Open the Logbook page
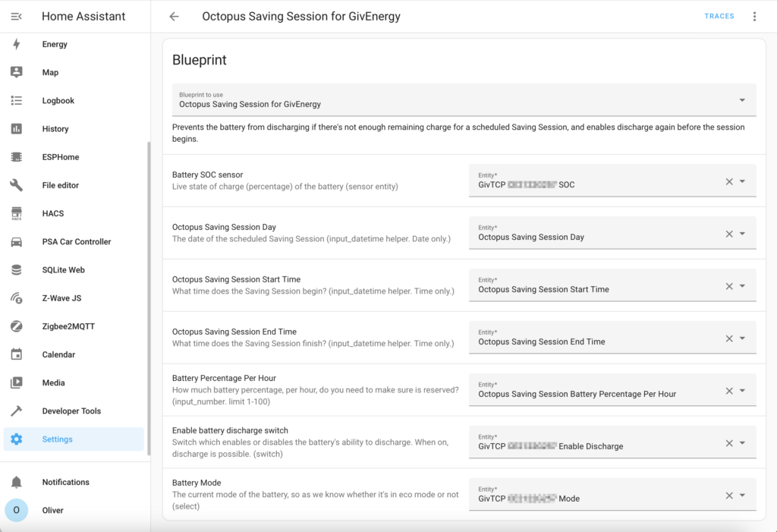Image resolution: width=777 pixels, height=532 pixels. click(74, 101)
